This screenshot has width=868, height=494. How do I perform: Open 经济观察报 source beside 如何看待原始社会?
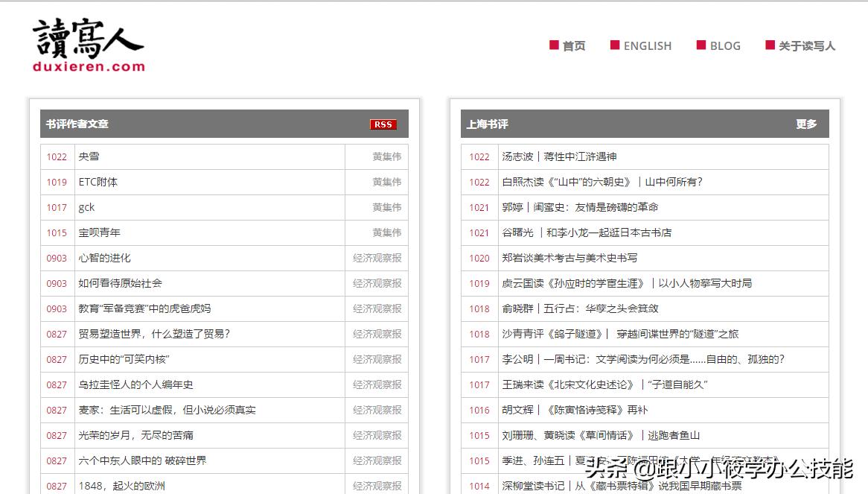tap(377, 283)
